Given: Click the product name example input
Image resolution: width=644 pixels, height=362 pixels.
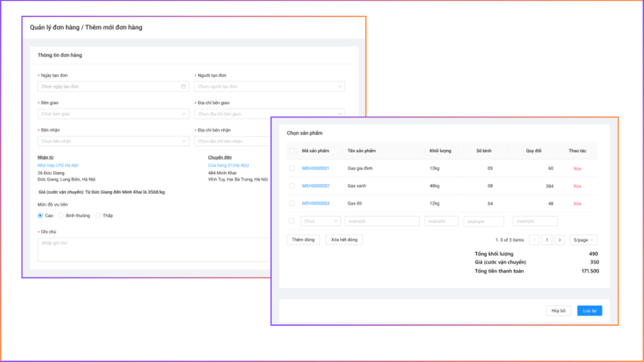Looking at the screenshot, I should (x=382, y=221).
